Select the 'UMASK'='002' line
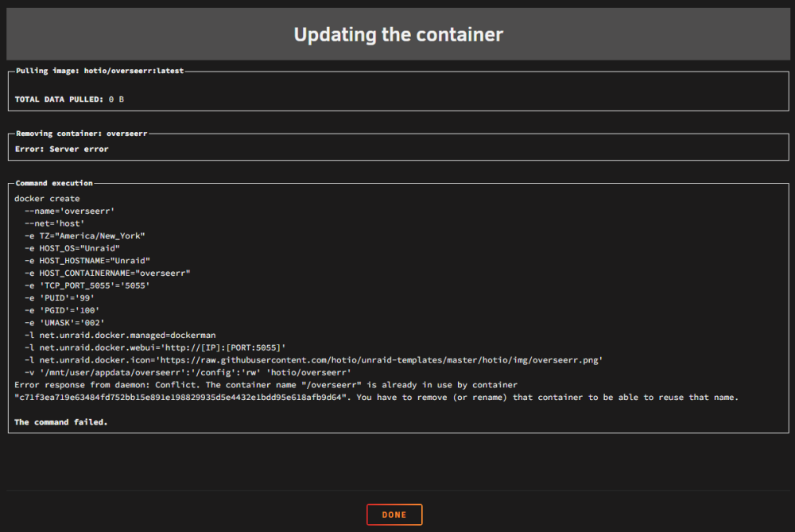This screenshot has width=795, height=532. click(64, 323)
